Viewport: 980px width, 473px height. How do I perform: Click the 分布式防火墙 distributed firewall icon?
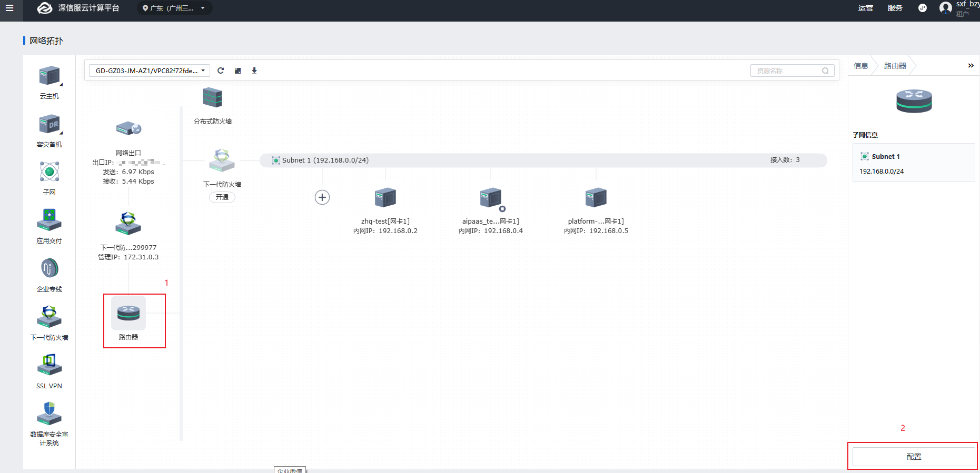(212, 98)
